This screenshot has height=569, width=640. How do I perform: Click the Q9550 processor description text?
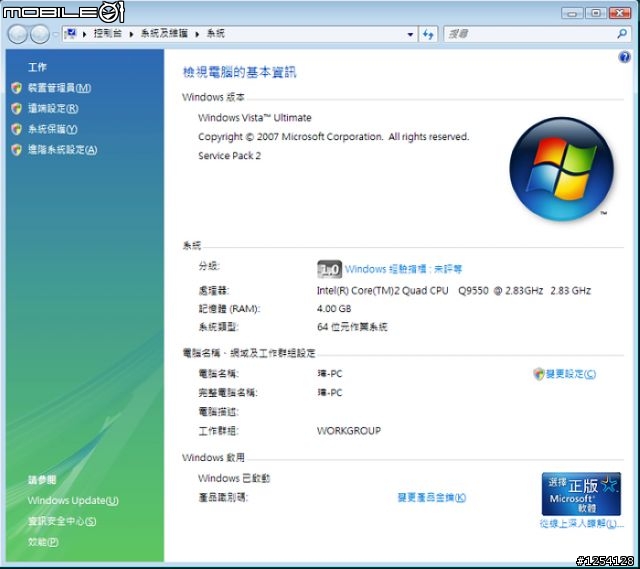coord(453,291)
